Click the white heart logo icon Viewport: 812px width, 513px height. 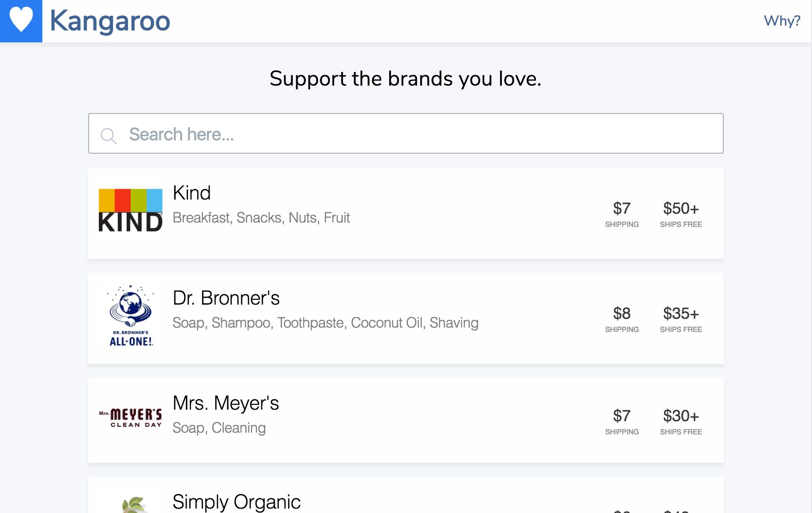(21, 20)
